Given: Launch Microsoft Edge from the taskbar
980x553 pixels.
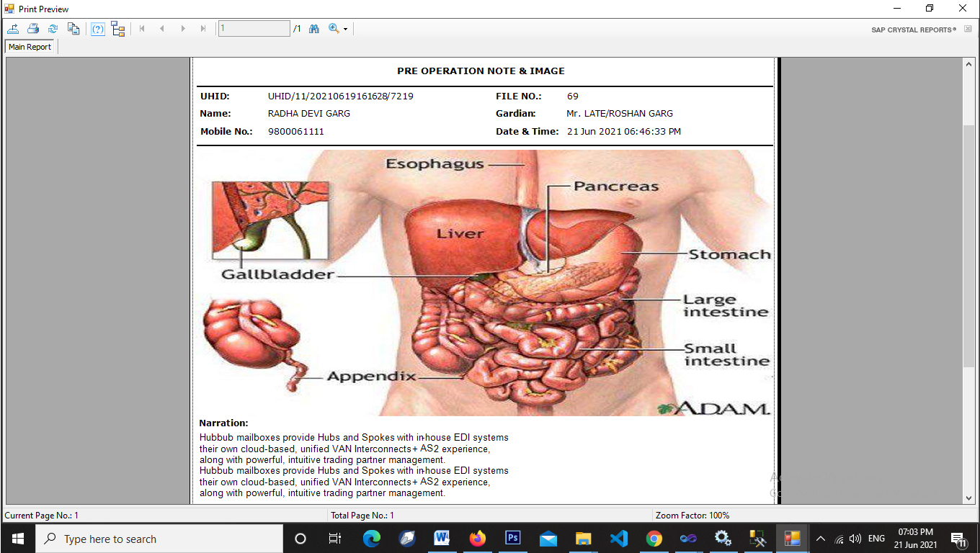Looking at the screenshot, I should (372, 539).
